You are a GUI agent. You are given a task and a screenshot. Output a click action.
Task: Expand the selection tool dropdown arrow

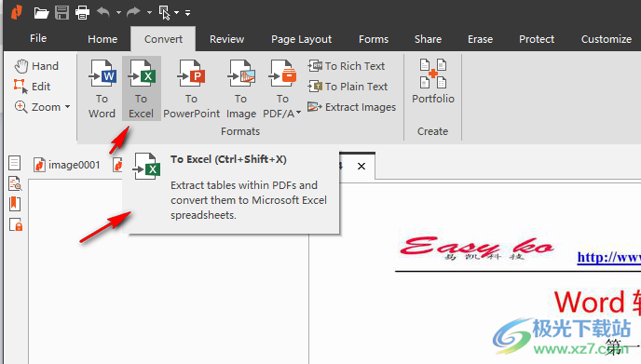[177, 13]
